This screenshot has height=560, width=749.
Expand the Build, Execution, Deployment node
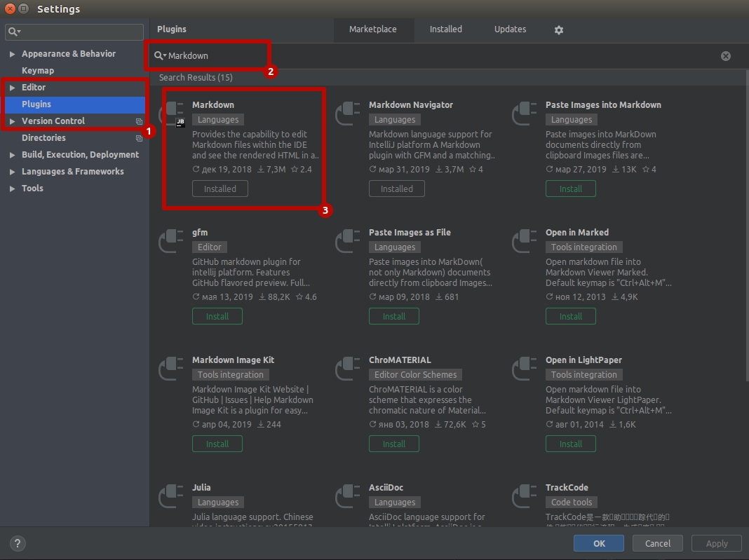click(x=12, y=155)
